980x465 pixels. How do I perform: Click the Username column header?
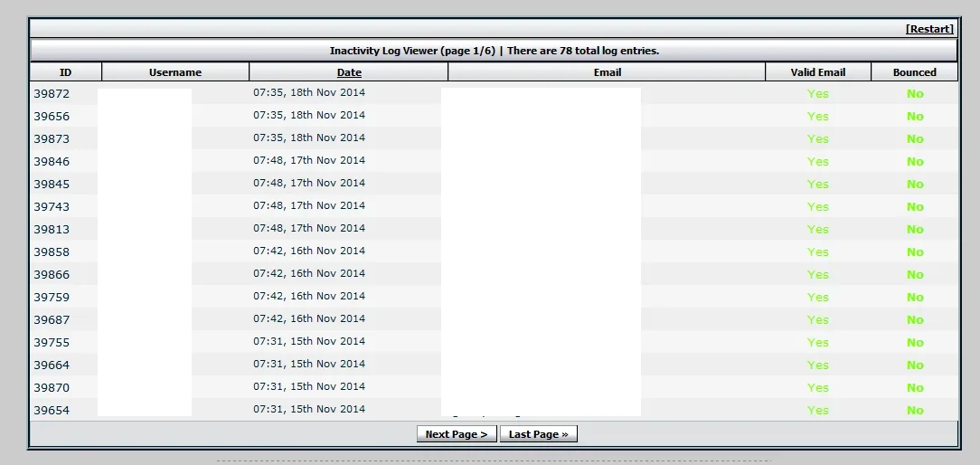(x=175, y=72)
